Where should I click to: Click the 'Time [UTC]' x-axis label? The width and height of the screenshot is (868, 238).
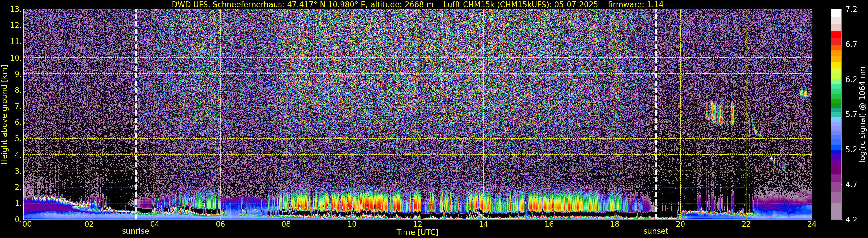click(417, 232)
